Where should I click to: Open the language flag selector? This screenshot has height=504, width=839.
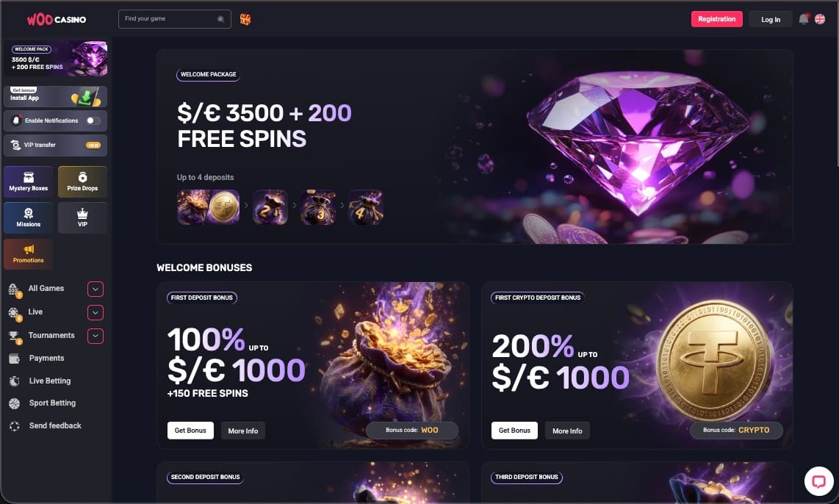pos(820,19)
